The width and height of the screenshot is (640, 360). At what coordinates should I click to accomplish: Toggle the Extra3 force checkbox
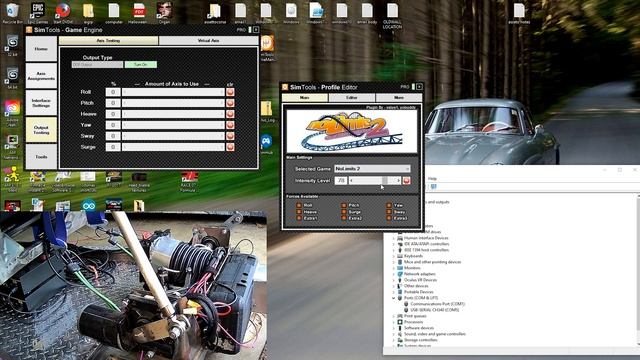point(389,218)
